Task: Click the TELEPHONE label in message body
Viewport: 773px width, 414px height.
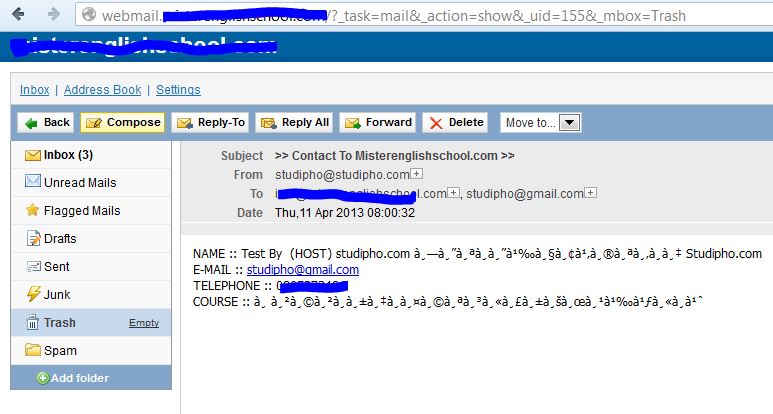Action: (x=226, y=286)
